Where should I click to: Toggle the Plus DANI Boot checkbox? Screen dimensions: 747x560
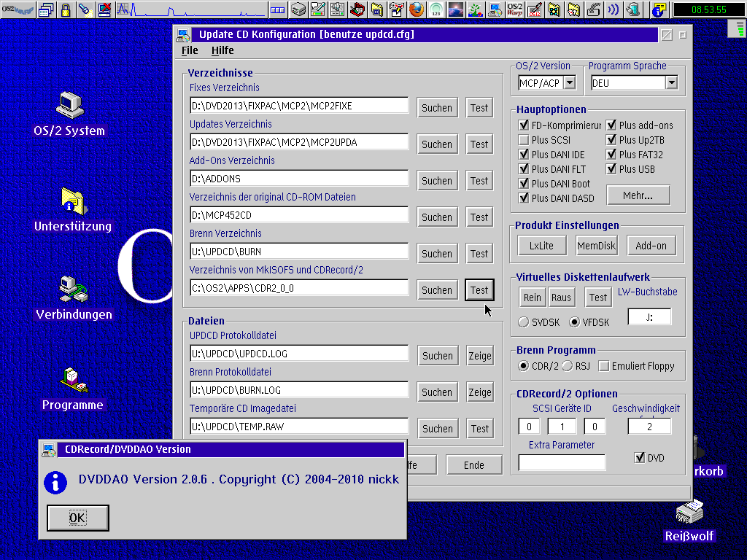click(x=524, y=183)
